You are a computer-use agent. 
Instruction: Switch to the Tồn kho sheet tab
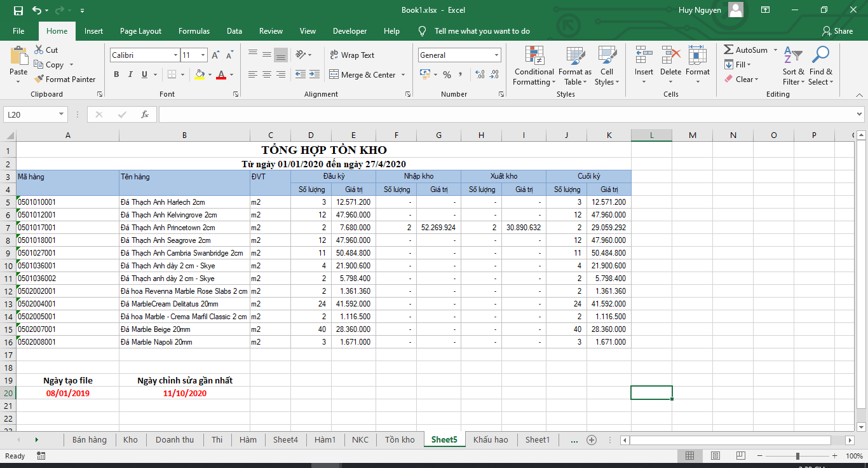pyautogui.click(x=400, y=439)
